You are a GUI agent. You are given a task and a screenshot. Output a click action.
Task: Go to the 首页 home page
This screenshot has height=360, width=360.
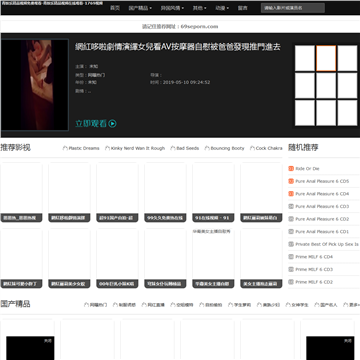pyautogui.click(x=115, y=8)
